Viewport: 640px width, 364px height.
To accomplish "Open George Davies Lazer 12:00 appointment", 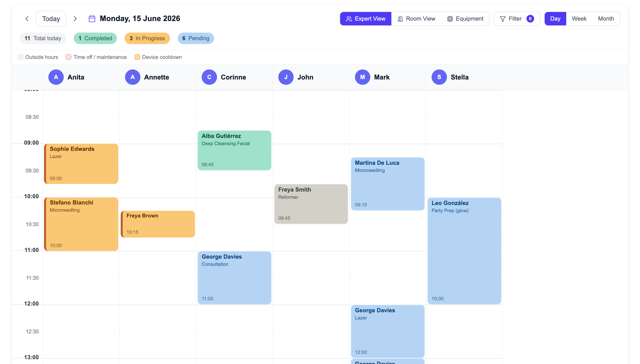I will point(388,331).
